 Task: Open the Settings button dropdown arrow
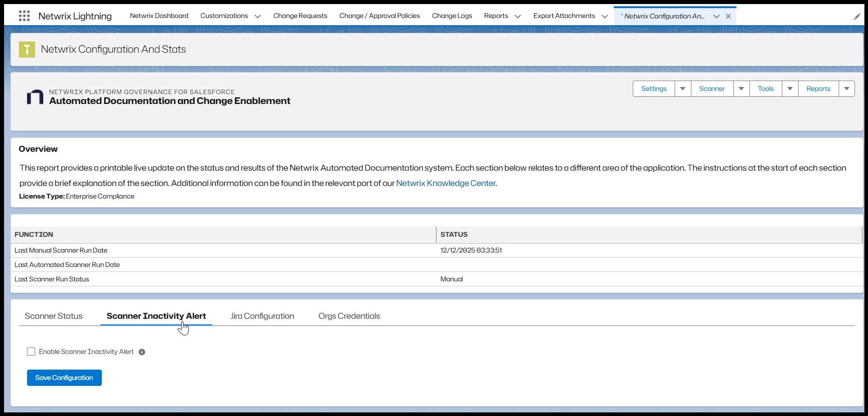pos(683,89)
